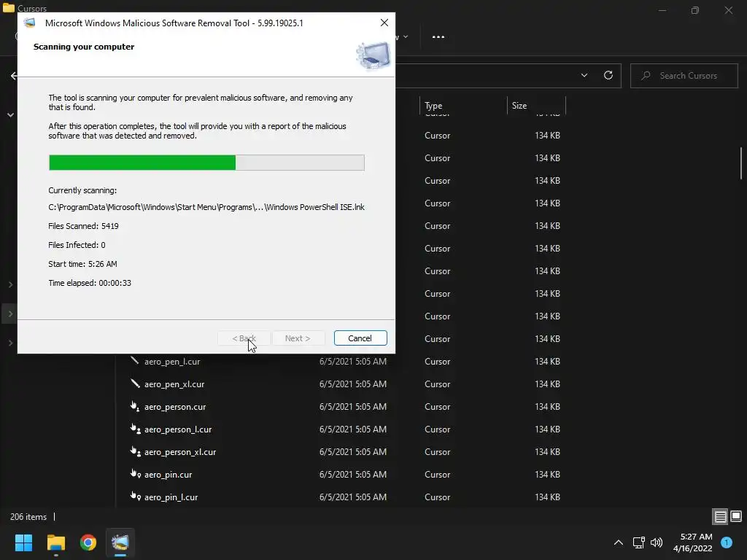The image size is (747, 560).
Task: Expand the last navigation pane item
Action: pyautogui.click(x=10, y=343)
